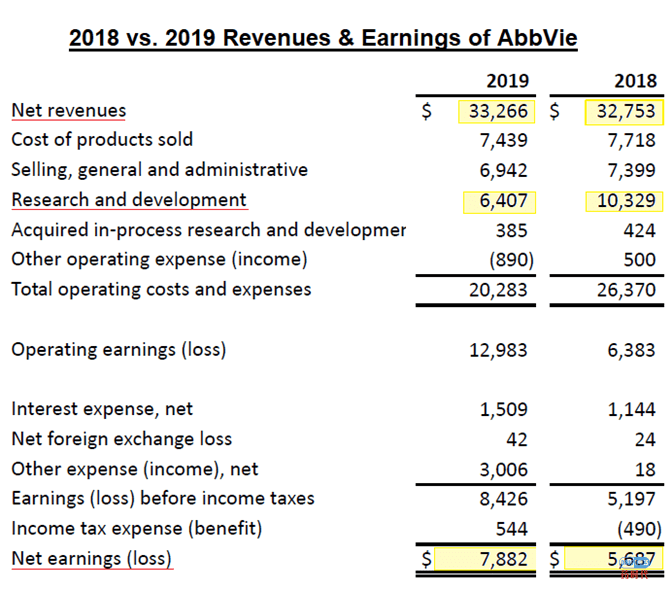
Task: Click 'Operating earnings (loss)' label
Action: (119, 350)
